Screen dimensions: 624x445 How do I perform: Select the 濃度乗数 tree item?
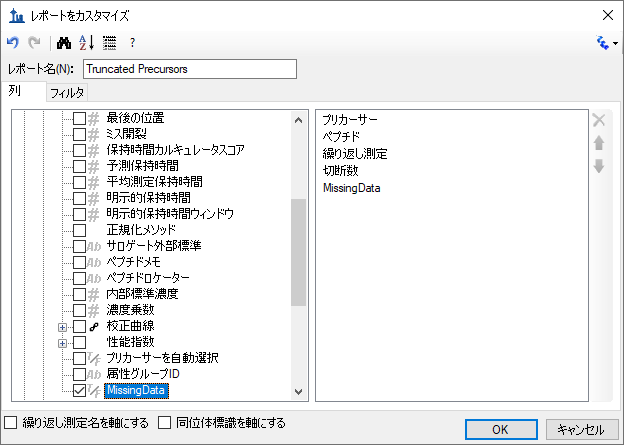130,310
